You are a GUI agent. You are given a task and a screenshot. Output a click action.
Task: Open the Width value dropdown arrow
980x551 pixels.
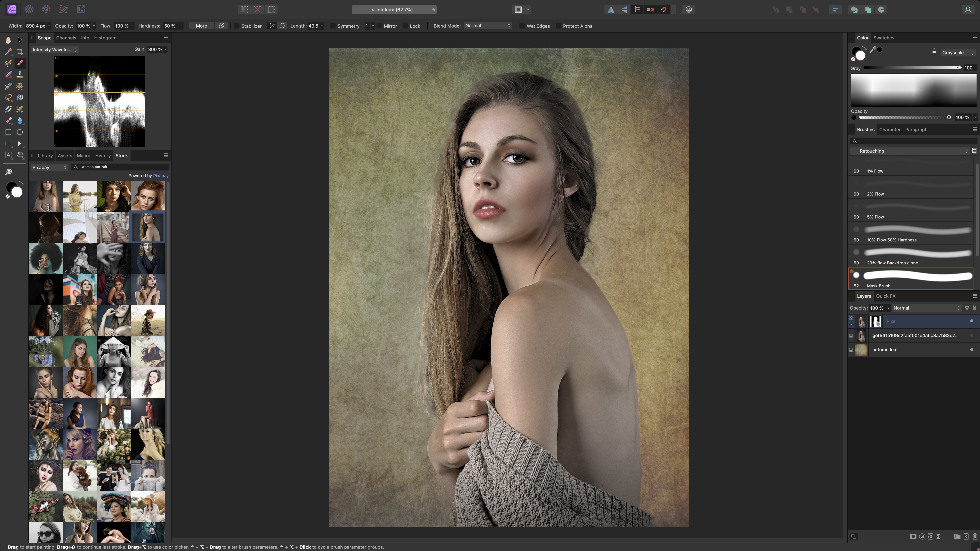coord(49,26)
